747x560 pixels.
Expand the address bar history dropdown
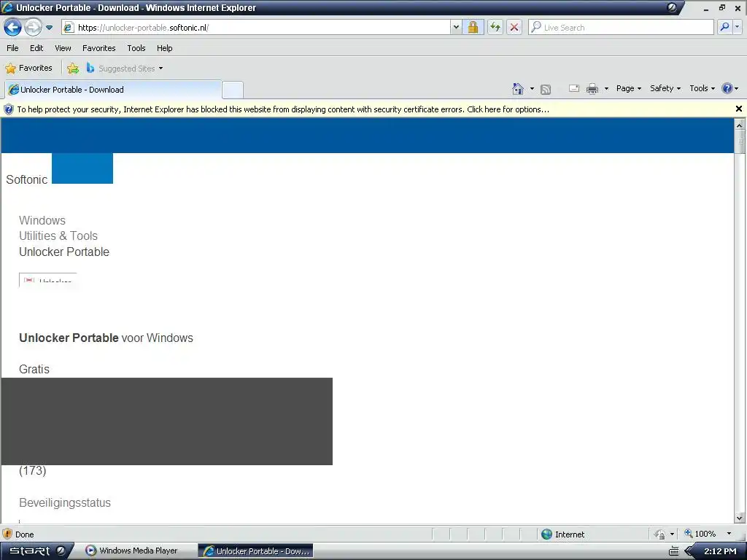(456, 27)
